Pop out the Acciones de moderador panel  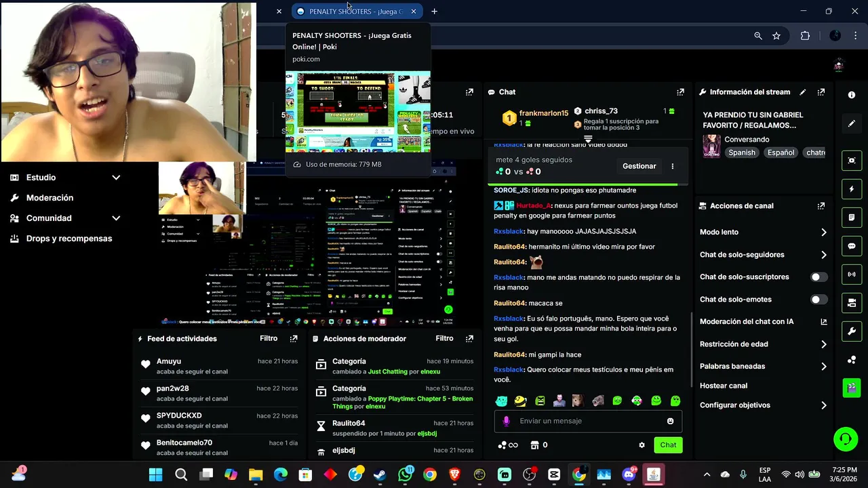tap(469, 339)
